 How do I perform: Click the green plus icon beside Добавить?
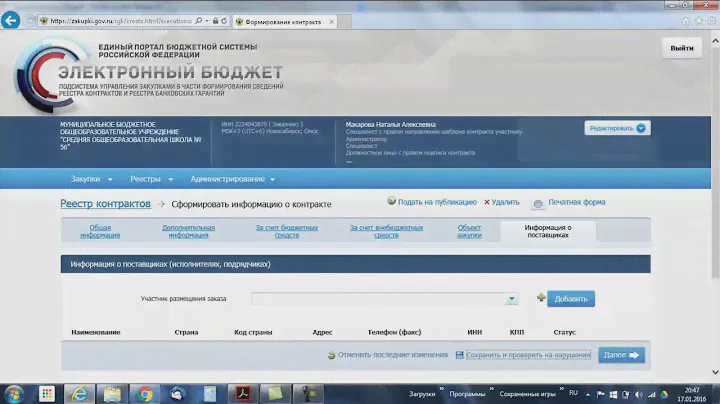tap(541, 298)
